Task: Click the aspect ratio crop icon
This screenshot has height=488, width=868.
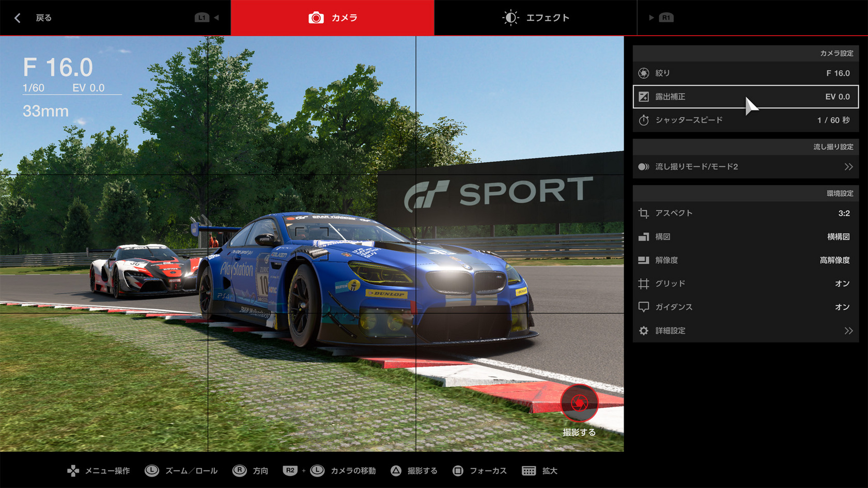Action: 643,213
